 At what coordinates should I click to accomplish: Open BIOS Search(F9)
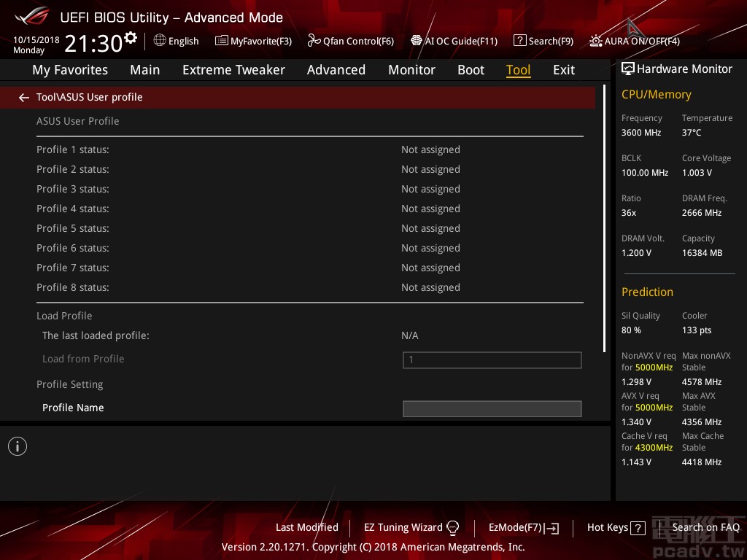point(543,41)
